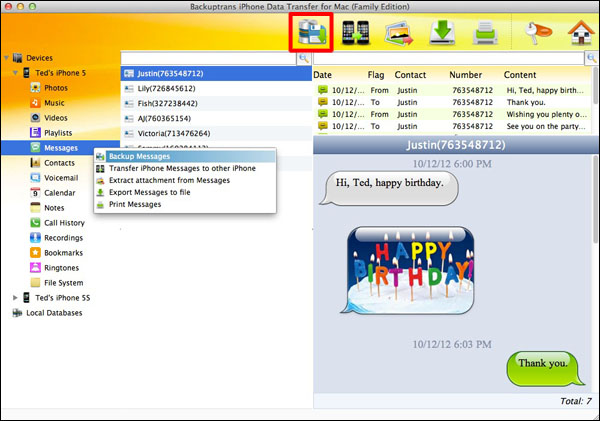Screen dimensions: 600x421
Task: Choose Export Messages to file
Action: pyautogui.click(x=185, y=192)
